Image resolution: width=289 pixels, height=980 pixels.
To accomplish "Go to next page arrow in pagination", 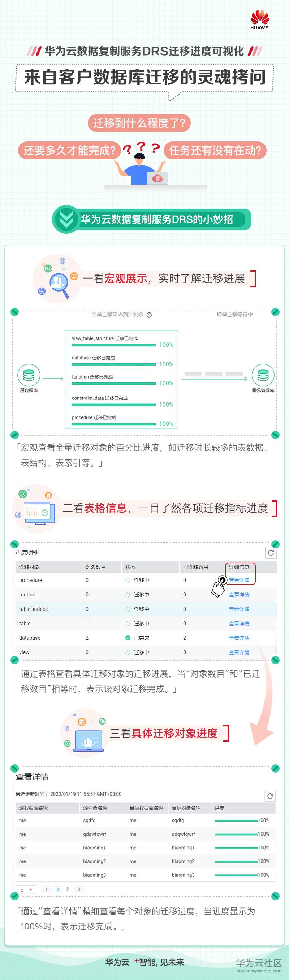I will 79,889.
